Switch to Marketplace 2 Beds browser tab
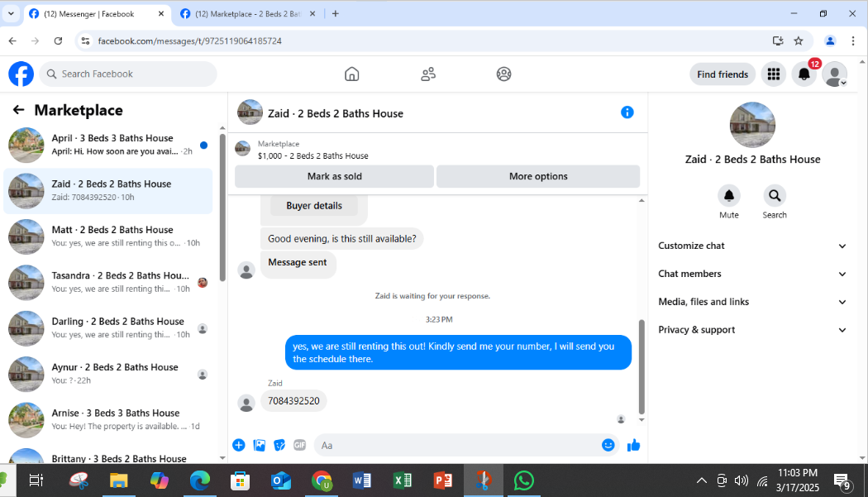The width and height of the screenshot is (868, 497). coord(248,14)
